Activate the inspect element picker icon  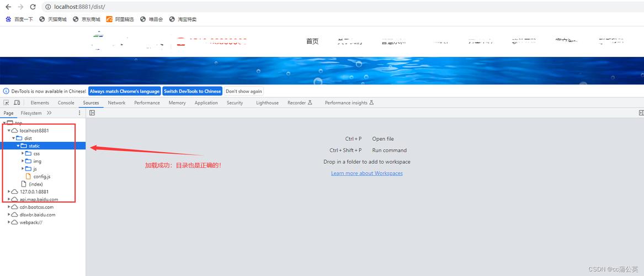[x=7, y=103]
